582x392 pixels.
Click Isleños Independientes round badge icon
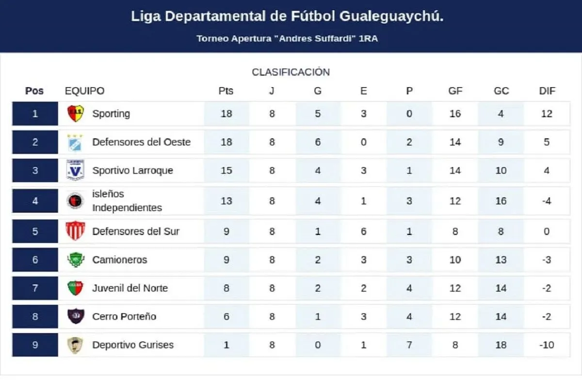coord(75,201)
